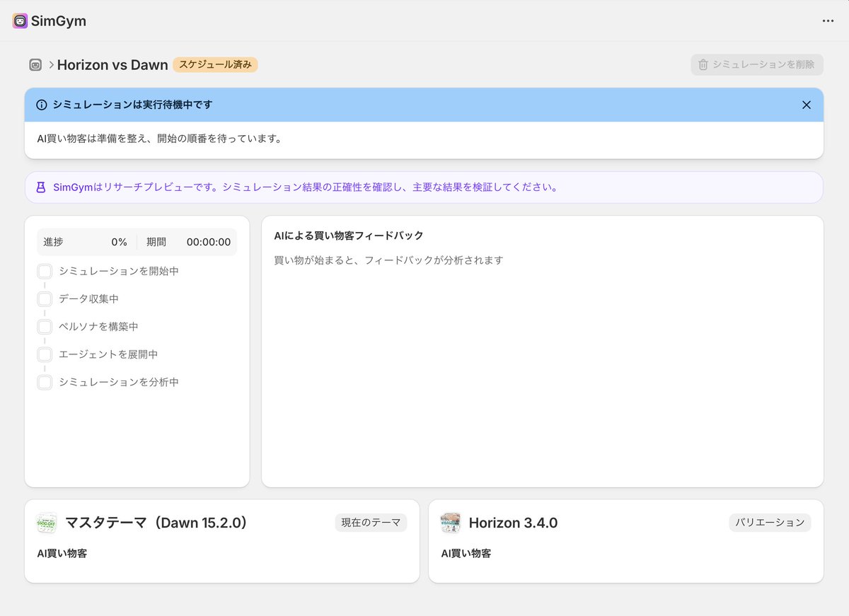The width and height of the screenshot is (849, 616).
Task: Check the データ収集中 checkbox
Action: [x=45, y=298]
